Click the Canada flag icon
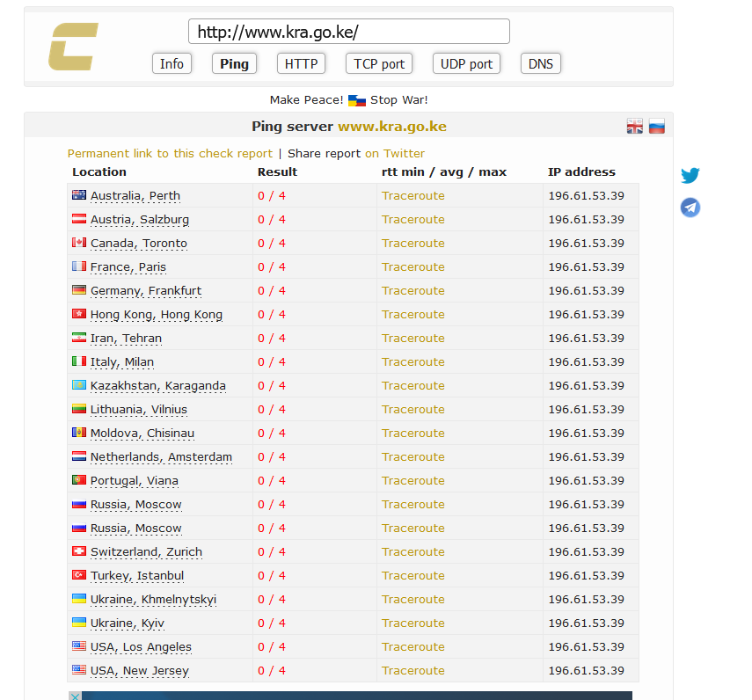752x700 pixels. click(79, 242)
